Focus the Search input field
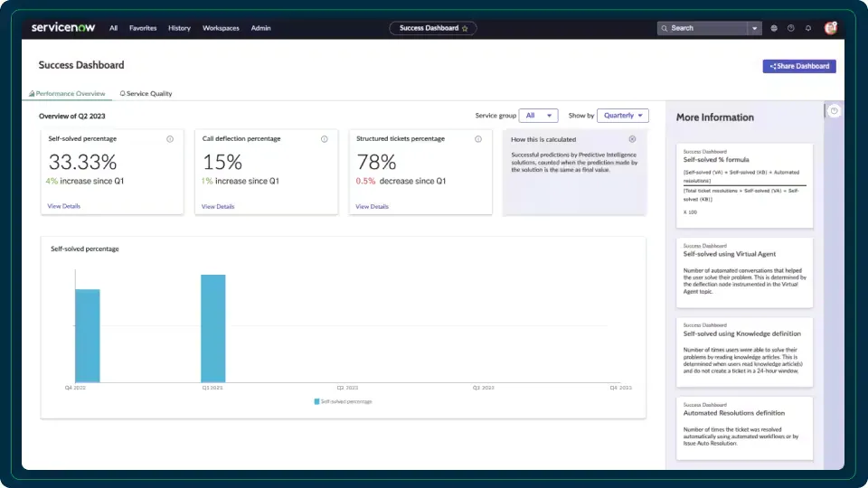The width and height of the screenshot is (868, 488). tap(708, 28)
